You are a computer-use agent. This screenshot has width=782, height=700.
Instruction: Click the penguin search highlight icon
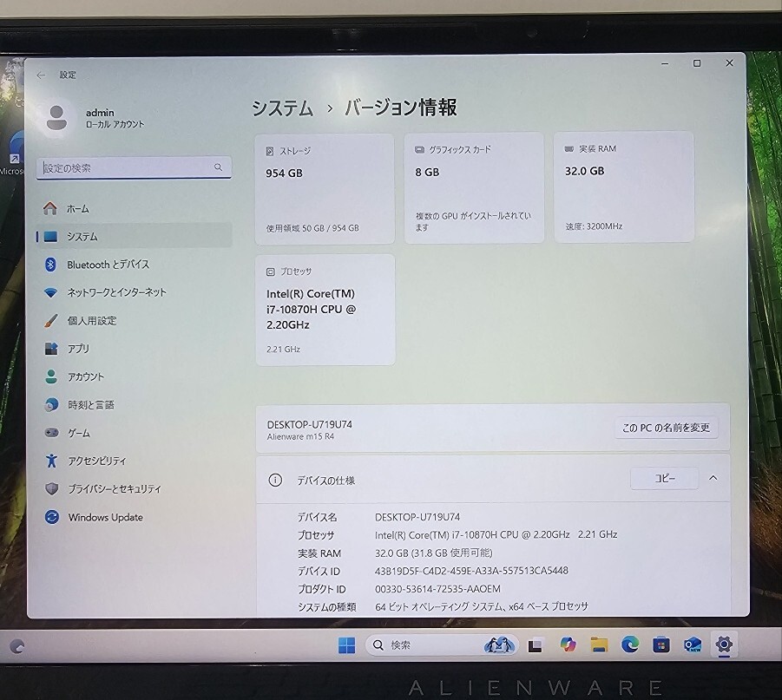coord(499,645)
